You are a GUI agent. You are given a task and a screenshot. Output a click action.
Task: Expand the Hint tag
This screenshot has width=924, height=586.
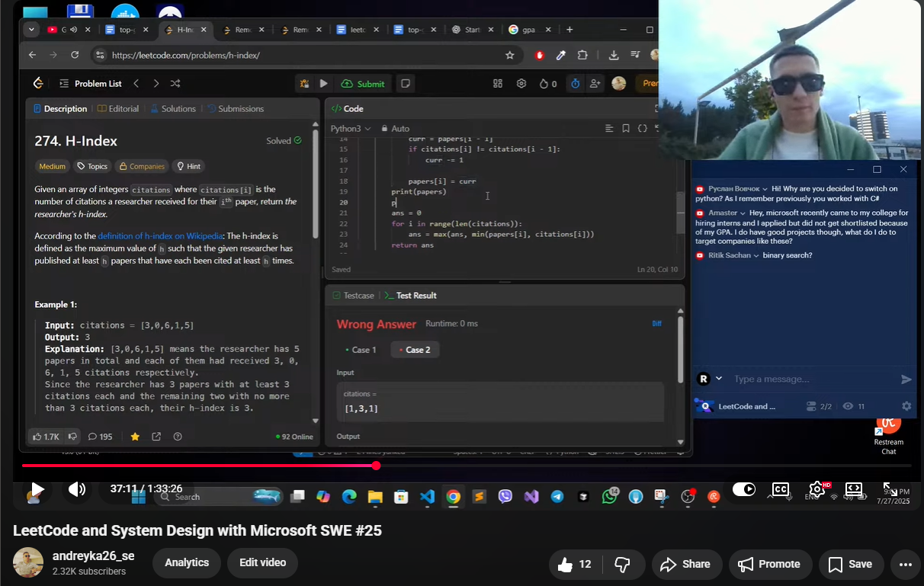188,166
